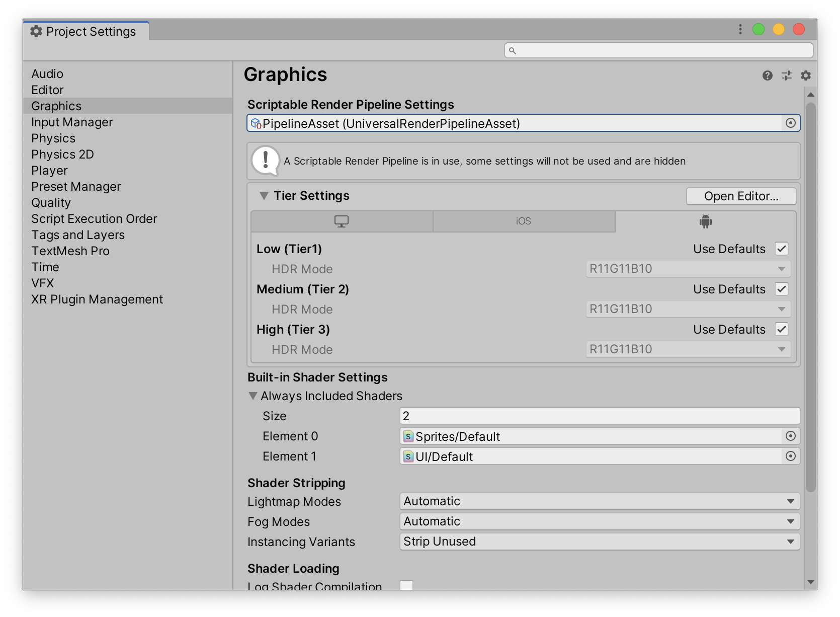Click the green window button
This screenshot has width=840, height=617.
pos(759,29)
